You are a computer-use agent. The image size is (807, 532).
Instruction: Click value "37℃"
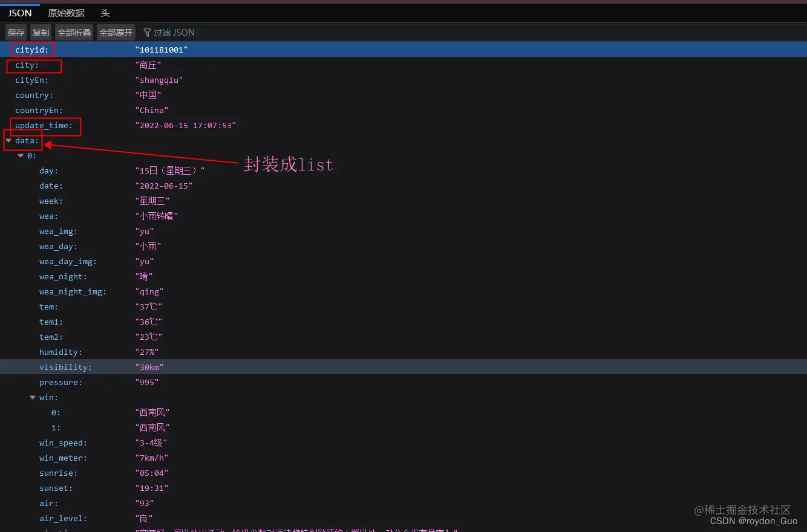149,307
